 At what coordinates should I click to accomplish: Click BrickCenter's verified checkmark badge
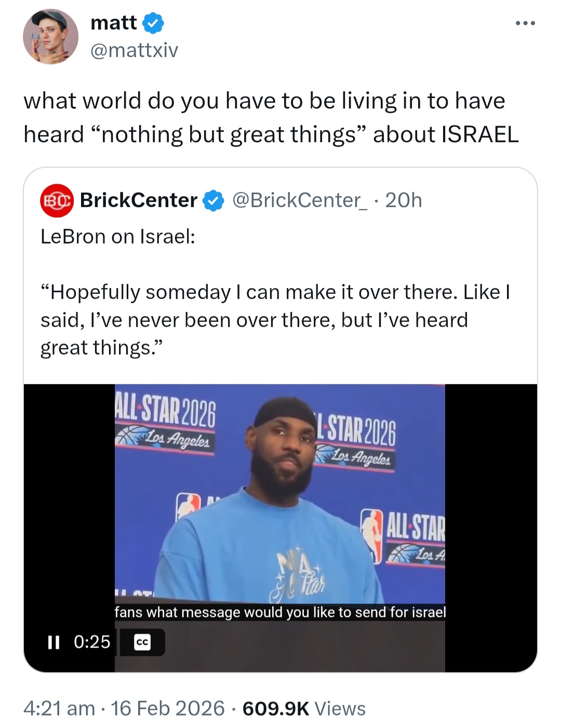click(213, 200)
